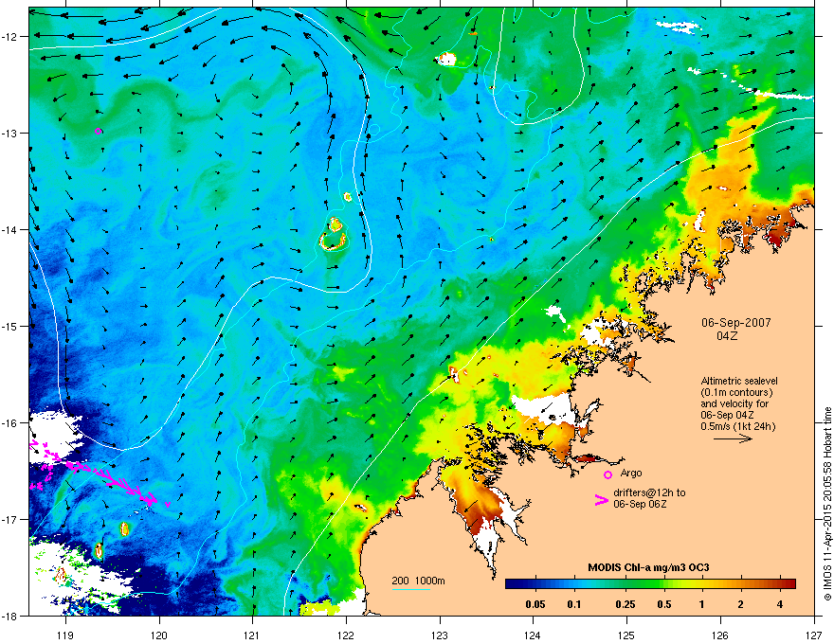The height and width of the screenshot is (644, 834).
Task: Click the 0.5m/s velocity scale arrow
Action: (733, 438)
